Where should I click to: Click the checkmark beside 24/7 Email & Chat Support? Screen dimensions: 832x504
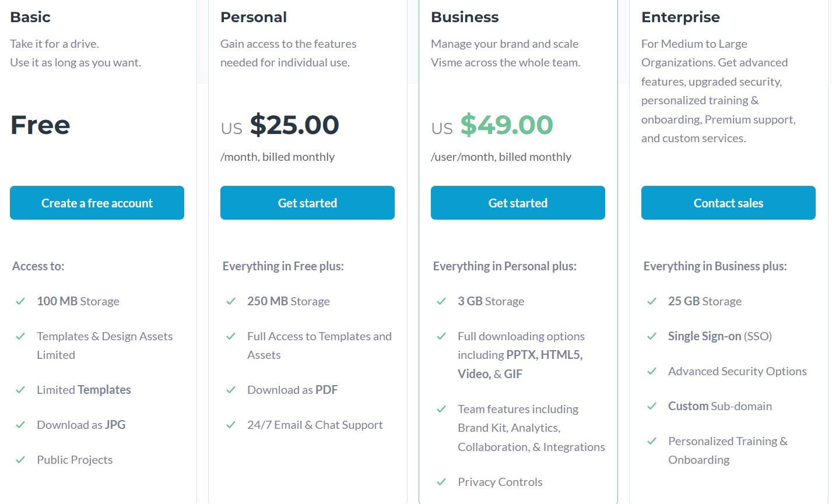coord(231,425)
